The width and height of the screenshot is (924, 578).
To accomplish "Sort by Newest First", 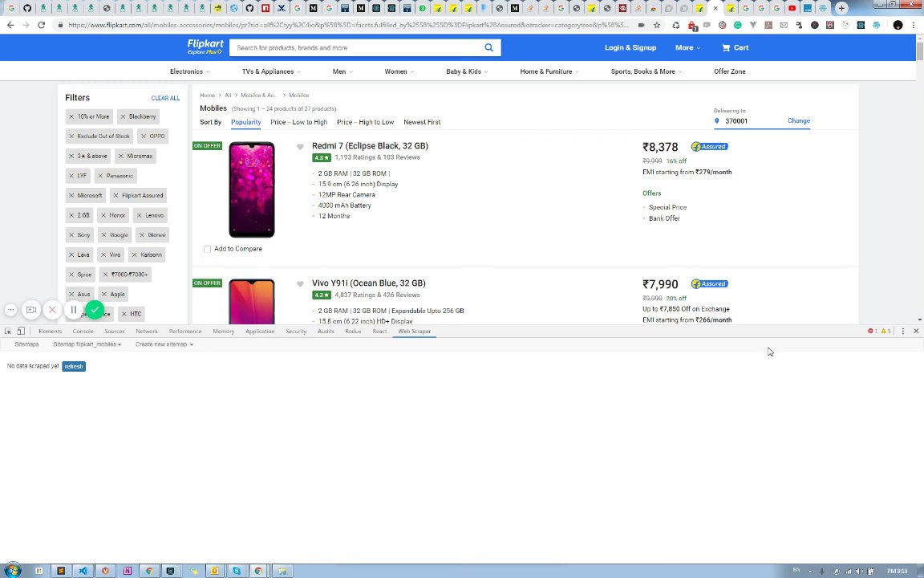I will [422, 122].
